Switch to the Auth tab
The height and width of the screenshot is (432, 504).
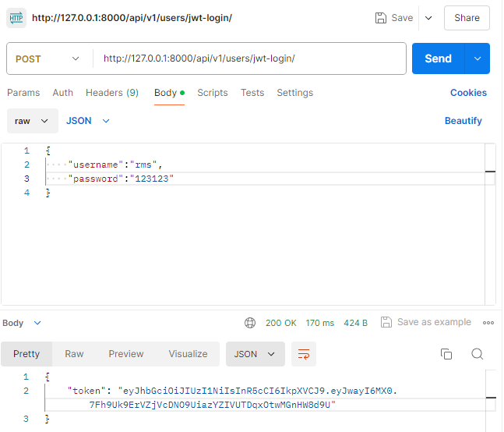(x=62, y=93)
